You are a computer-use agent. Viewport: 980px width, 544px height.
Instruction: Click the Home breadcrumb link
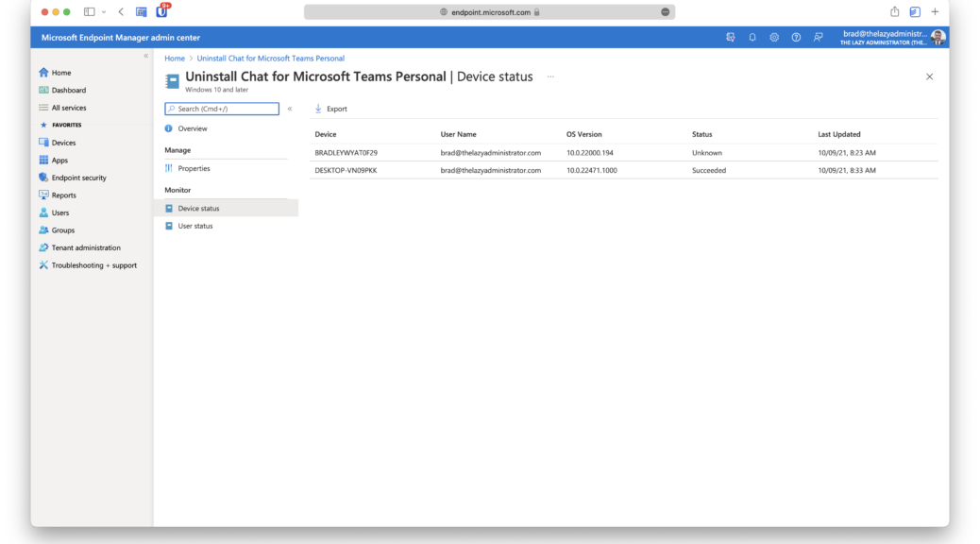pyautogui.click(x=175, y=59)
